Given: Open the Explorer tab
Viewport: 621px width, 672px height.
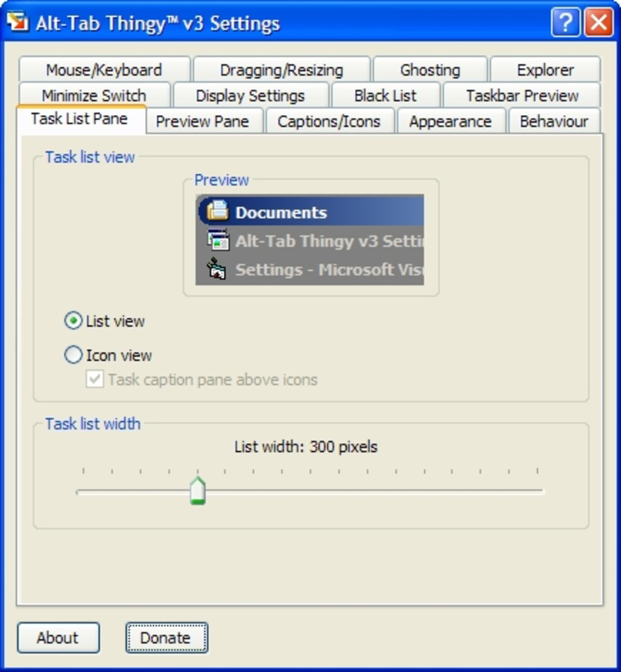Looking at the screenshot, I should 545,70.
